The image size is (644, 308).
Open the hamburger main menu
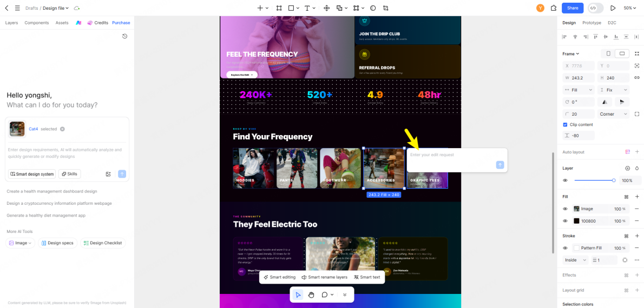(17, 8)
